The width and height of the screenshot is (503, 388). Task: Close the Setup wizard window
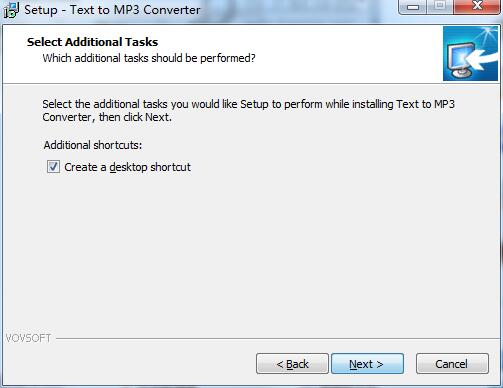tap(478, 6)
